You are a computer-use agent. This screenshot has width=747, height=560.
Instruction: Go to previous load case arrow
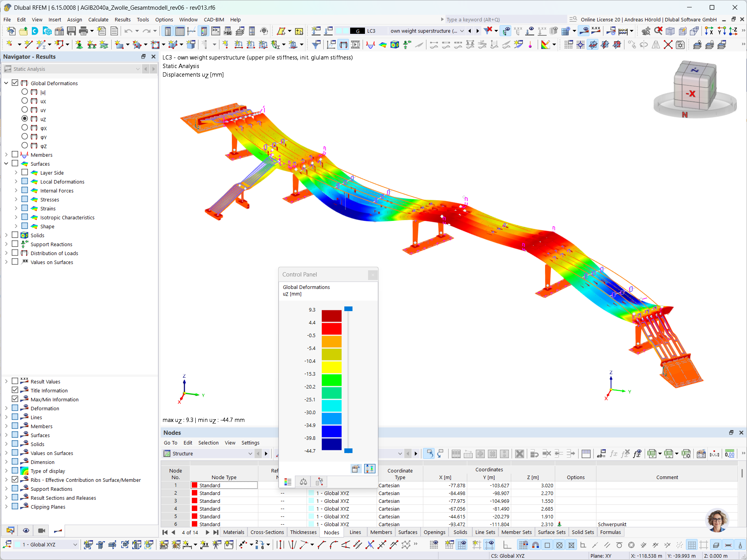coord(470,31)
